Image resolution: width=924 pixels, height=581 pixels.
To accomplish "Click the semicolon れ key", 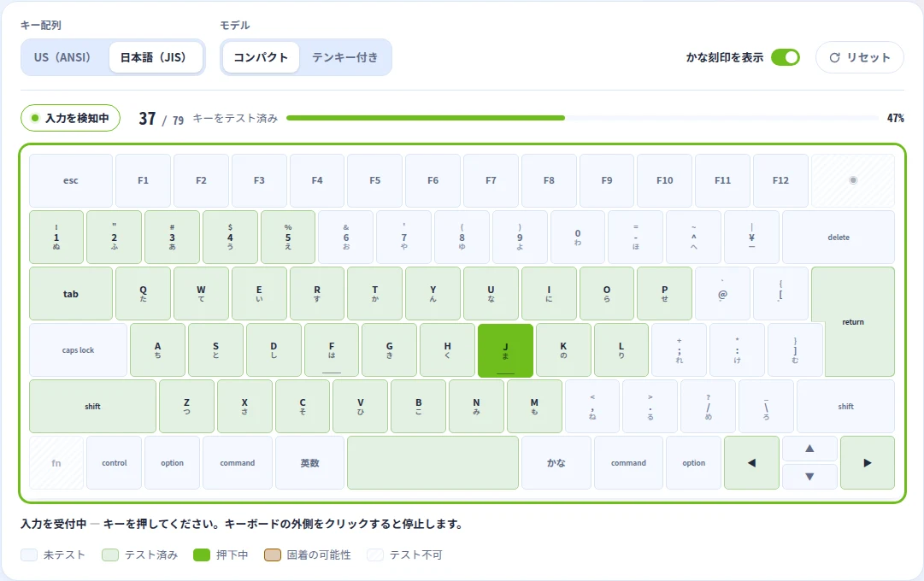I will click(679, 350).
